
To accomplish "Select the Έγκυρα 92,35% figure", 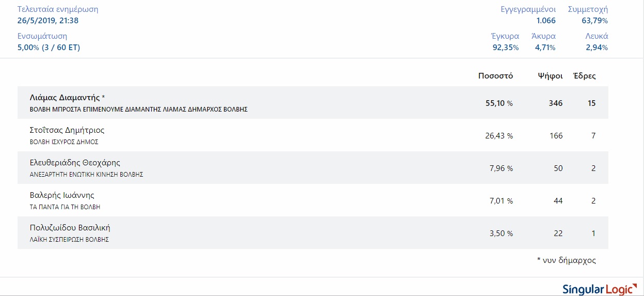I will tap(506, 48).
